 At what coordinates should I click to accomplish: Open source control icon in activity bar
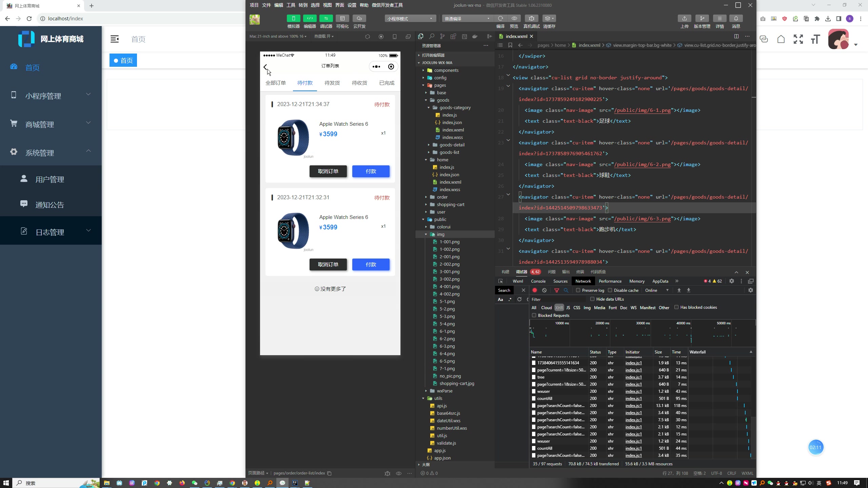pyautogui.click(x=442, y=36)
